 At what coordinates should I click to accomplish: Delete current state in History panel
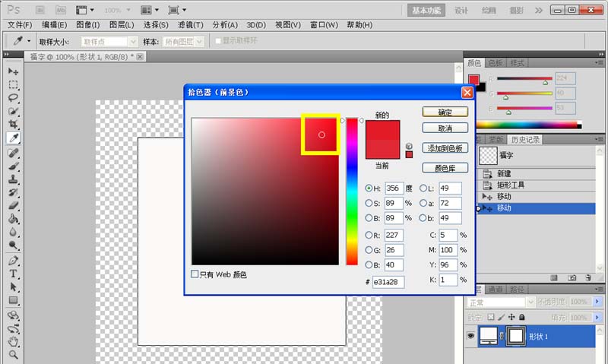[x=588, y=277]
